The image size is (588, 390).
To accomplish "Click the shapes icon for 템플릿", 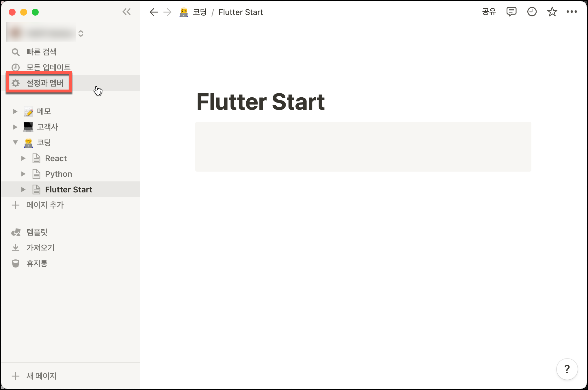I will pyautogui.click(x=16, y=232).
